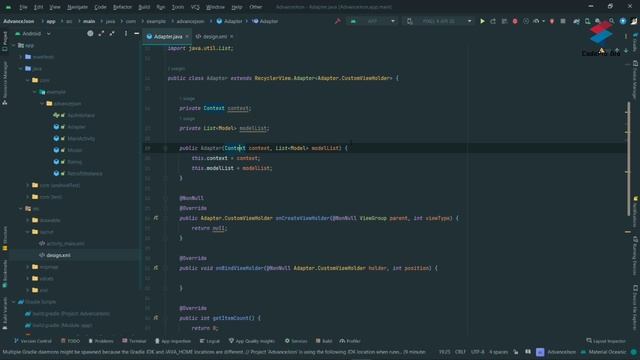Click the next highlighted error down arrow
This screenshot has height=360, width=640.
(626, 51)
